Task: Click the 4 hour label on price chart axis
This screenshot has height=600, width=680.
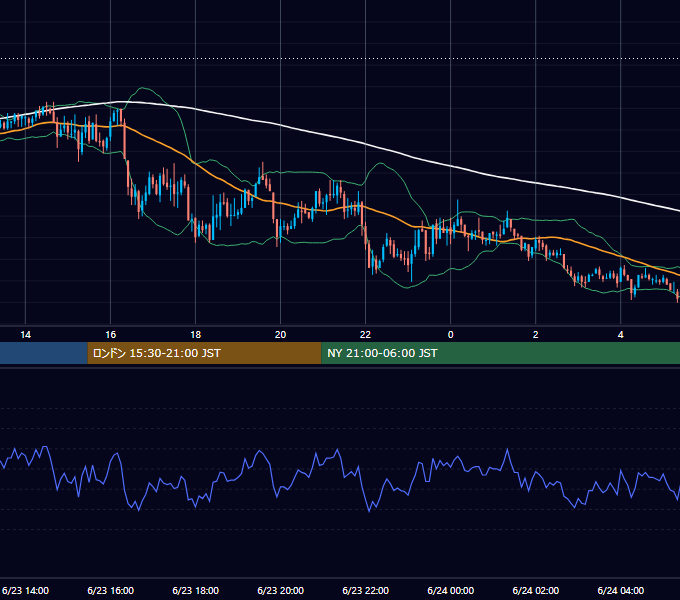Action: coord(621,335)
